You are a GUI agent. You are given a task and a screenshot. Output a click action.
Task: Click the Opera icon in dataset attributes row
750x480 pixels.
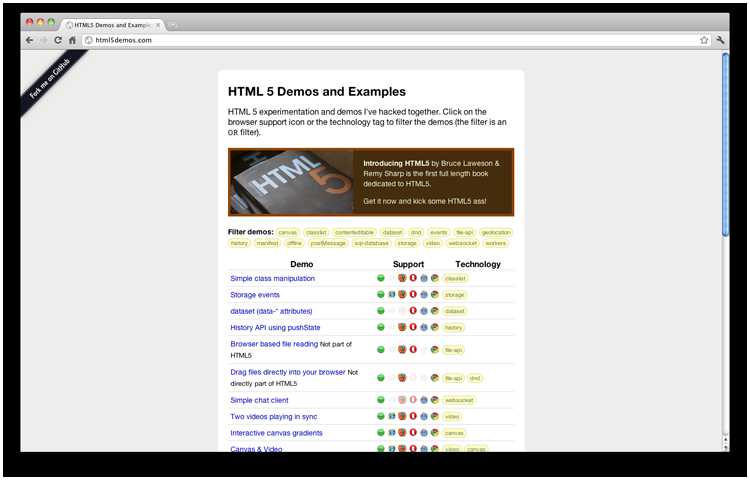(413, 311)
